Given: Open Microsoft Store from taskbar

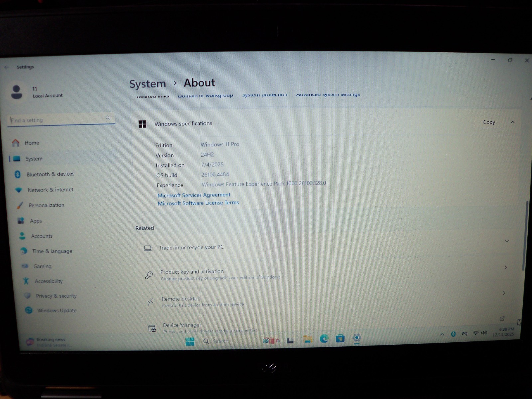Looking at the screenshot, I should click(340, 339).
